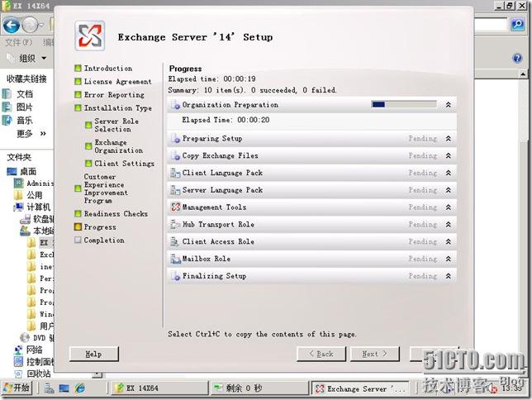Screen dimensions: 532x400
Task: Expand the Server Language Pack chevron
Action: 449,190
